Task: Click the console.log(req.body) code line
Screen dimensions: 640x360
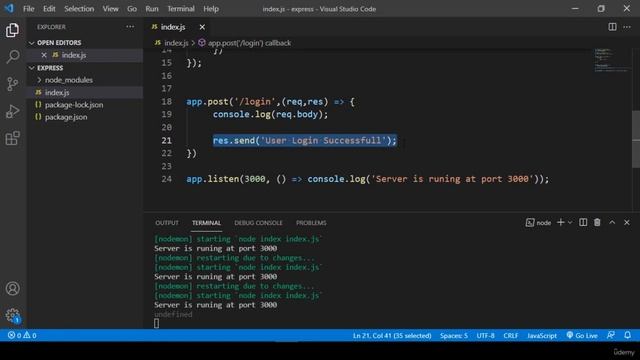Action: point(270,114)
